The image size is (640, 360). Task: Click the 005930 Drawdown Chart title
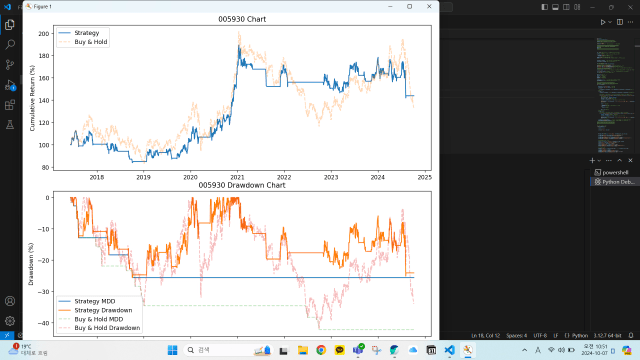(x=242, y=185)
